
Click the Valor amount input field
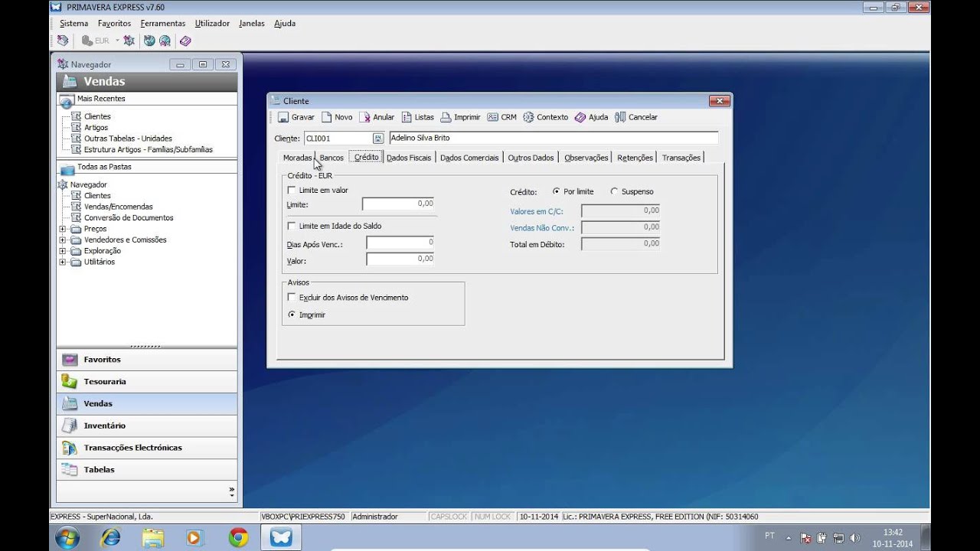point(400,259)
